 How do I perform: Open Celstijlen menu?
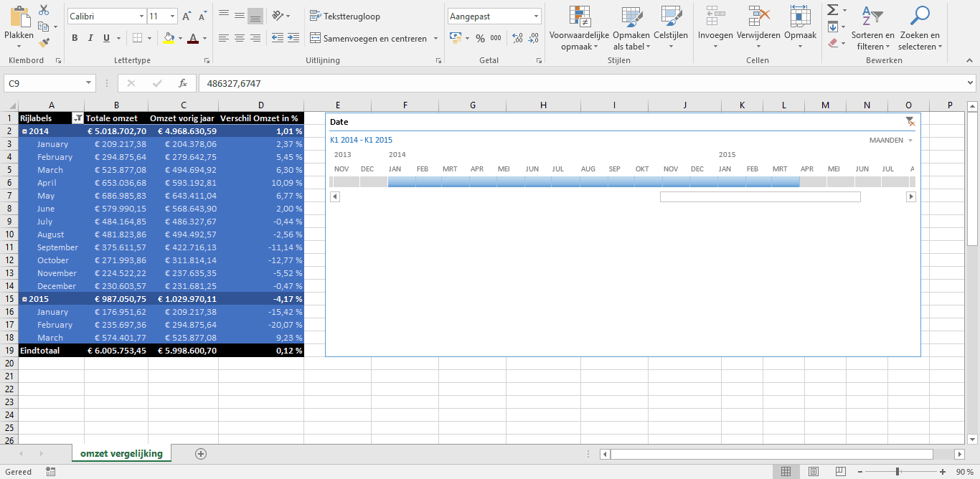(x=671, y=29)
